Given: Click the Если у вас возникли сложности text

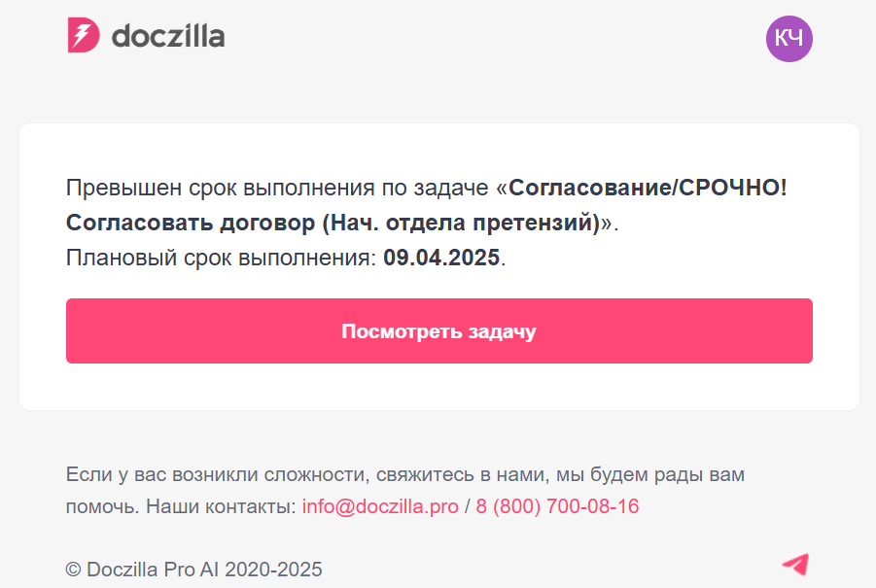Looking at the screenshot, I should tap(216, 475).
